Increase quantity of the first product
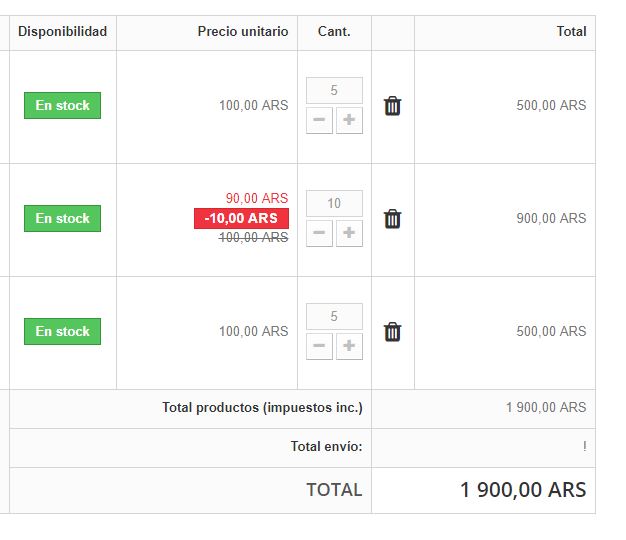This screenshot has height=540, width=626. pyautogui.click(x=349, y=121)
